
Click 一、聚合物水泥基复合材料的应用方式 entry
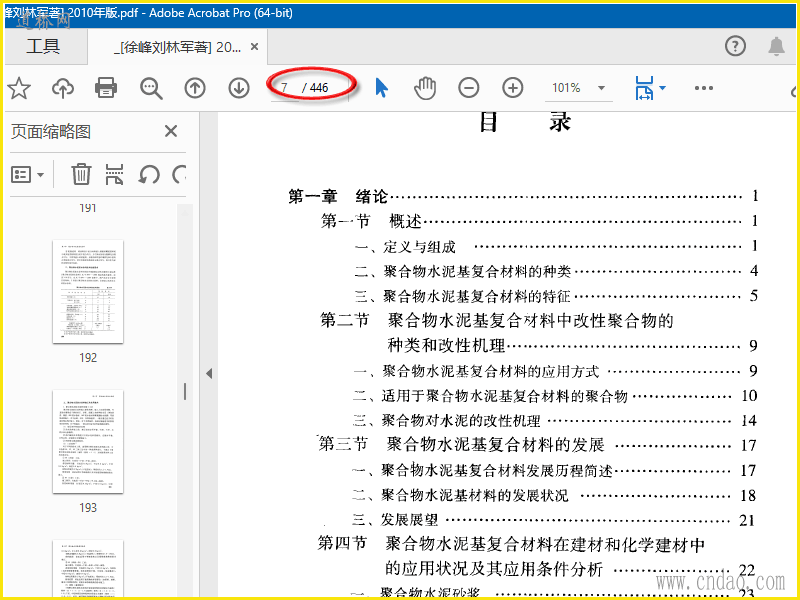pos(555,371)
